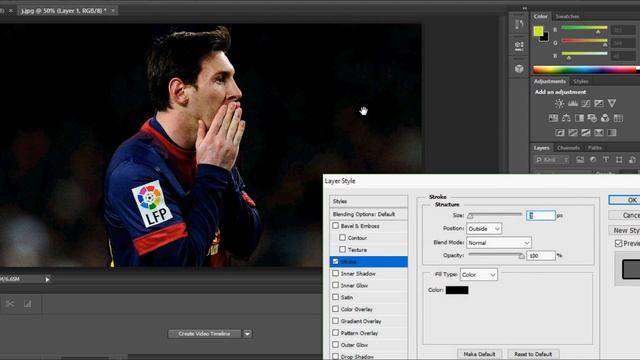Open the Create Video Timeline arrow menu
The width and height of the screenshot is (640, 360).
click(247, 334)
